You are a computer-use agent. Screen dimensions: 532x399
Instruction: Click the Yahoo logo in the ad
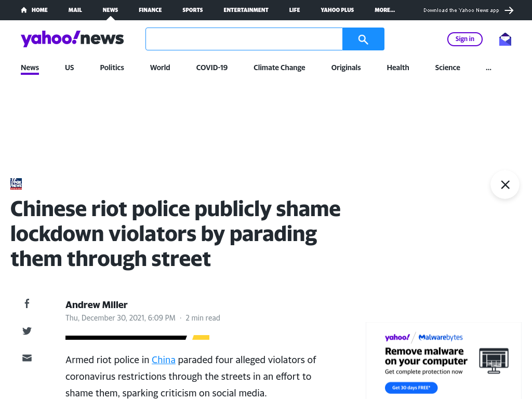coord(397,337)
